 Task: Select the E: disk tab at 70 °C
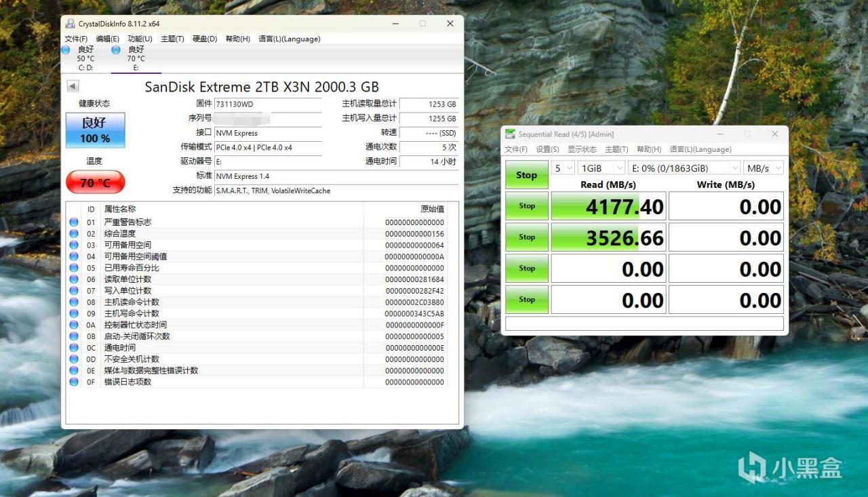click(136, 58)
